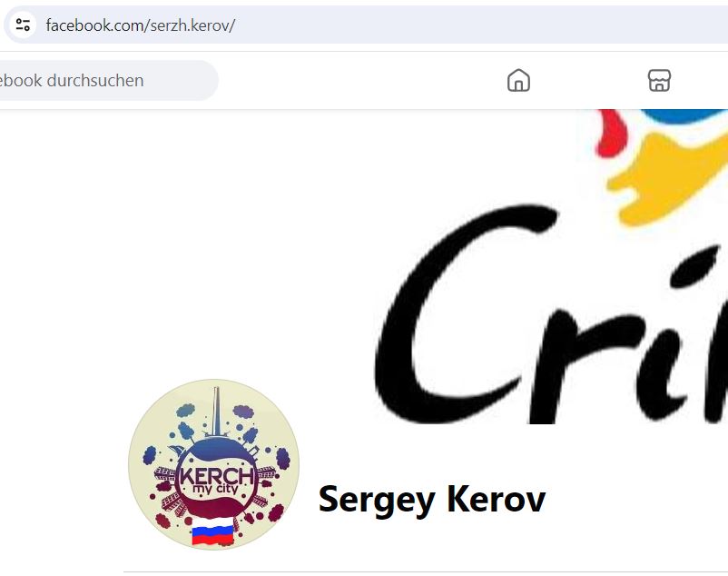The image size is (728, 576).
Task: Click the serzh.kerov part of the URL
Action: 191,25
